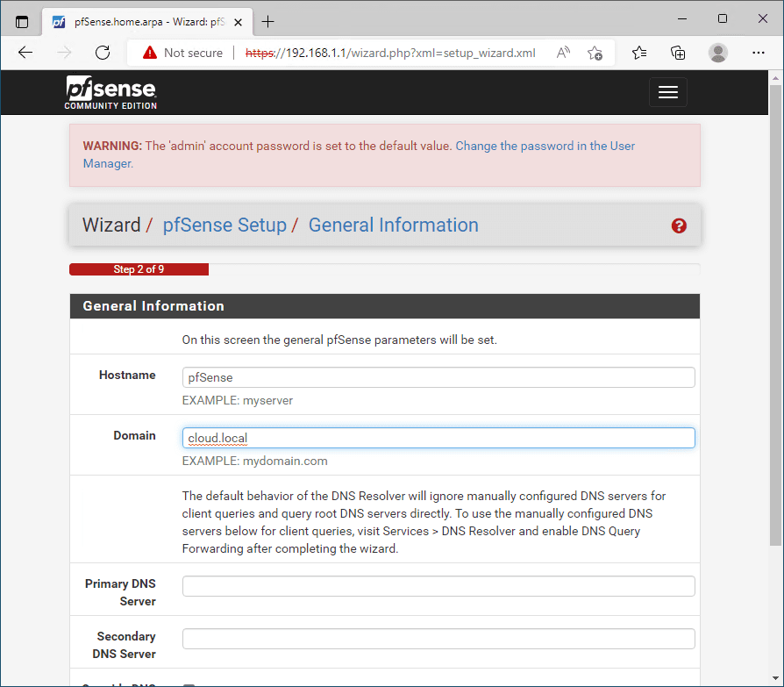Click the Not secure warning triangle
This screenshot has height=687, width=784.
point(149,53)
